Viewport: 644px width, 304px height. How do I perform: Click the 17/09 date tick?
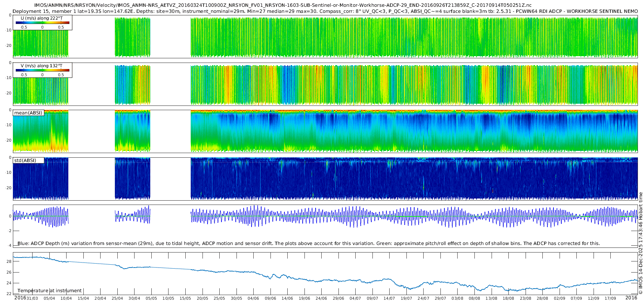pos(610,298)
